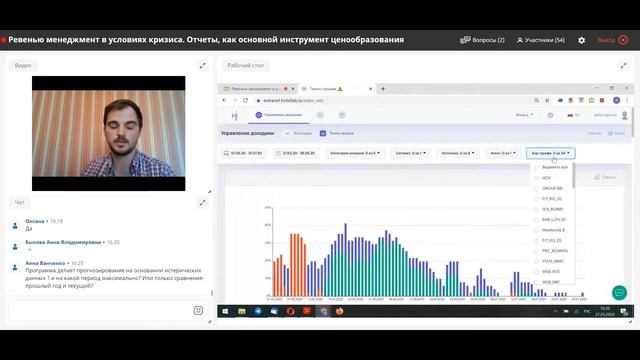
Task: Click the Hotellab logo
Action: tap(234, 116)
